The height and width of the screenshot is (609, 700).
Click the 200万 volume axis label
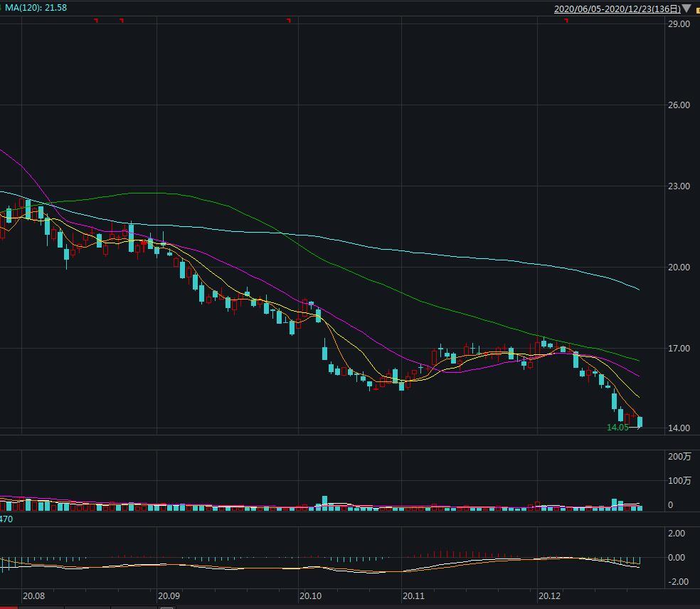pos(679,456)
